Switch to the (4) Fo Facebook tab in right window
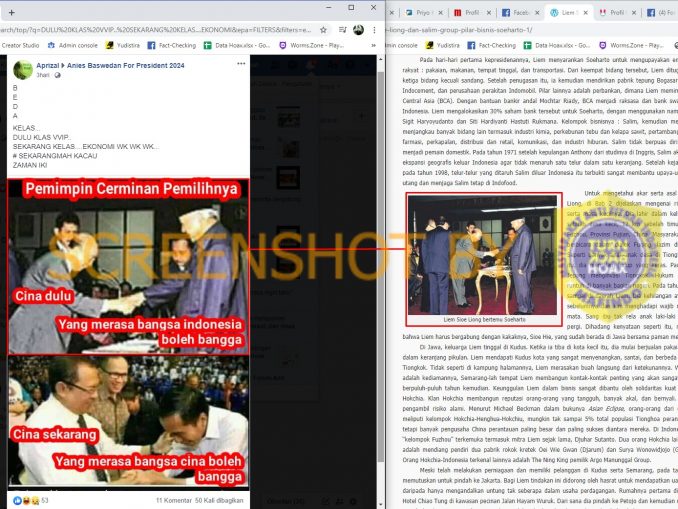Image resolution: width=678 pixels, height=509 pixels. [x=662, y=13]
